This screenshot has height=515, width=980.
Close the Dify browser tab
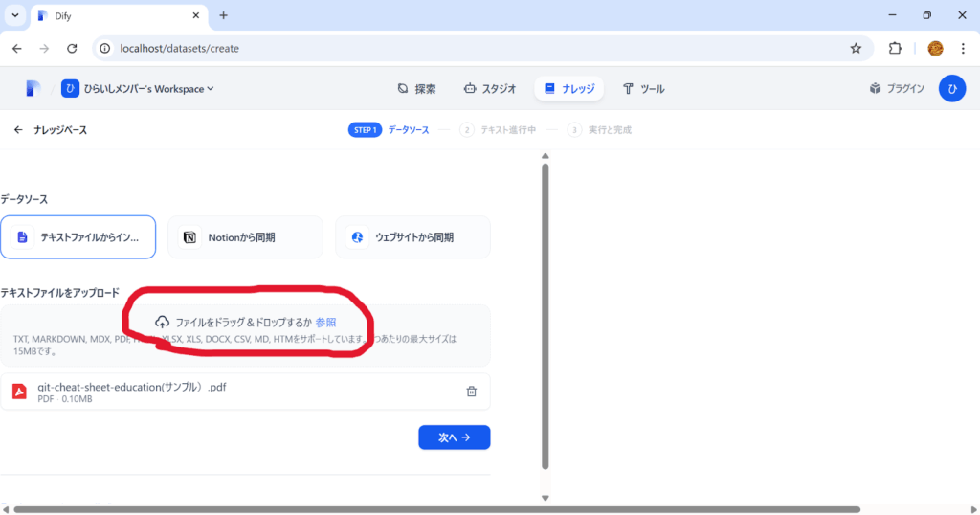pos(195,15)
